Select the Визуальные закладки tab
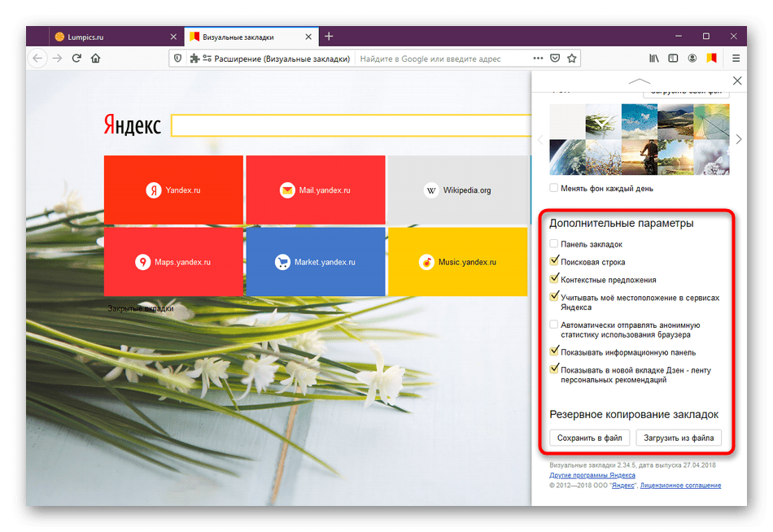 [251, 37]
